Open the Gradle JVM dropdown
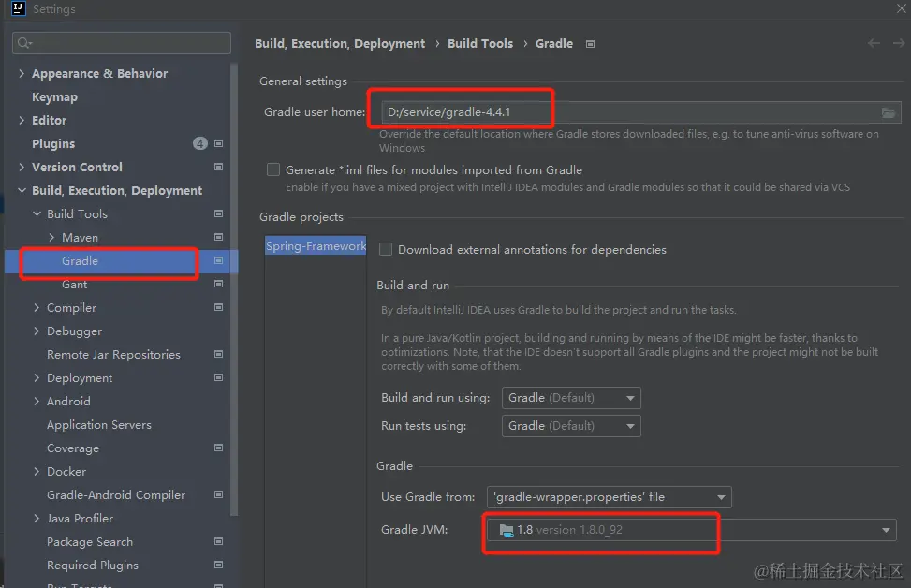 click(x=691, y=530)
